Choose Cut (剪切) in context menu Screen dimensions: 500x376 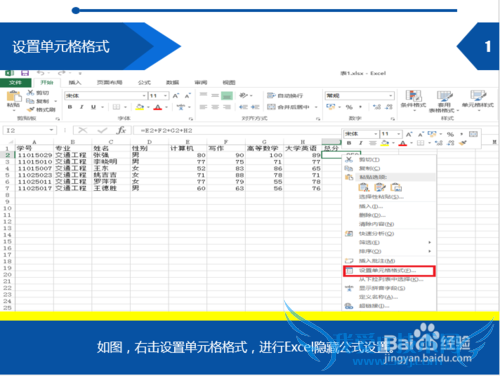pos(389,160)
